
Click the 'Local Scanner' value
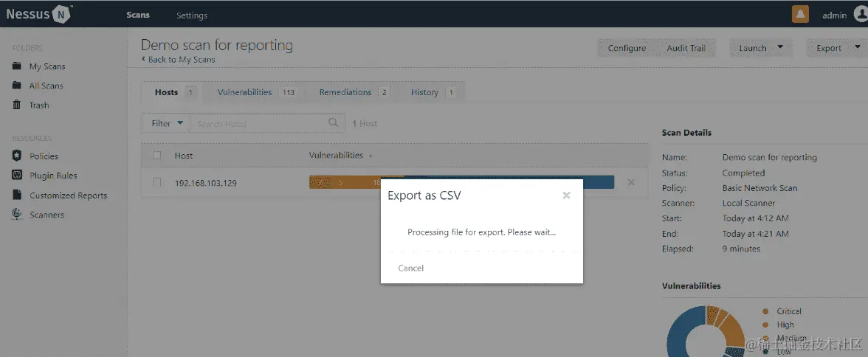(748, 203)
